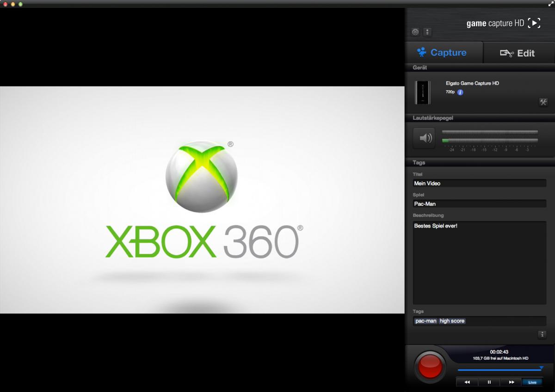Click the game capture HD logo icon
Viewport: 555px width, 392px height.
pyautogui.click(x=534, y=23)
